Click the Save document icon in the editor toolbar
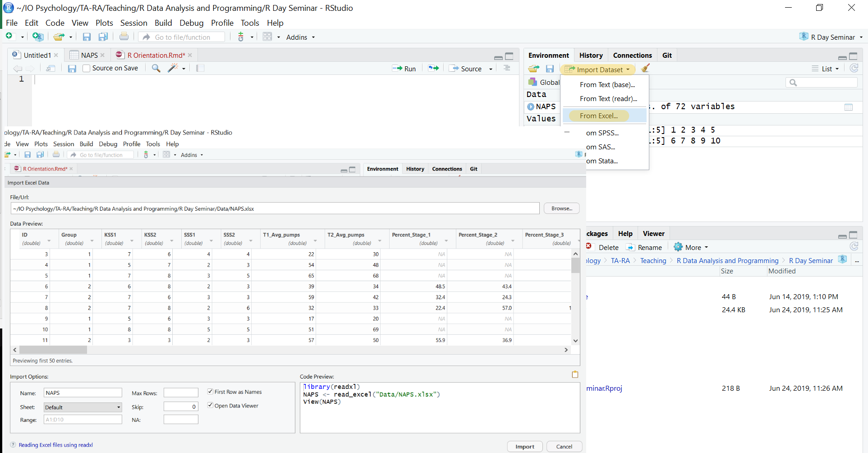 pyautogui.click(x=72, y=69)
